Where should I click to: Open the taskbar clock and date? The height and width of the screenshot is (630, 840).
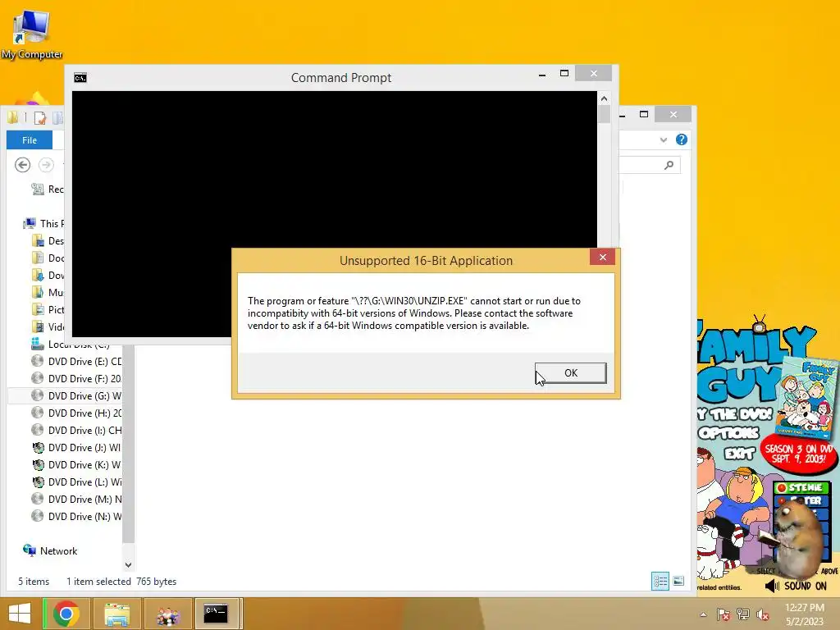click(804, 614)
